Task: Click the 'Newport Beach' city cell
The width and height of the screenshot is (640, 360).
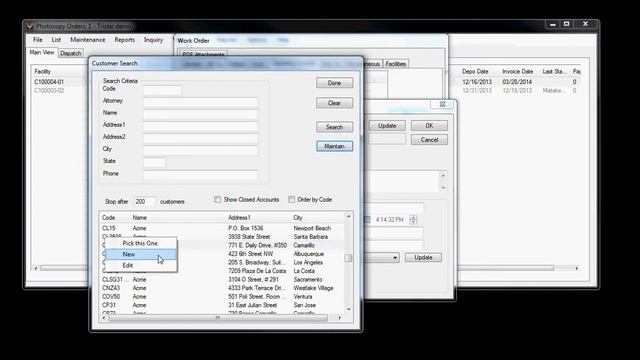Action: [x=312, y=228]
